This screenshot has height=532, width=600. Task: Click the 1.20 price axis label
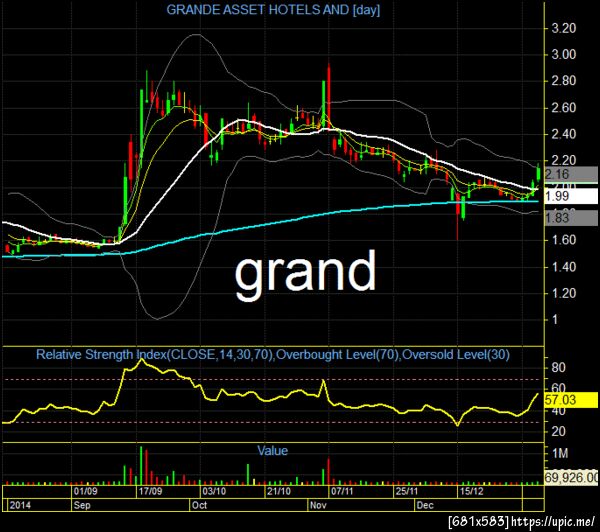pyautogui.click(x=563, y=293)
